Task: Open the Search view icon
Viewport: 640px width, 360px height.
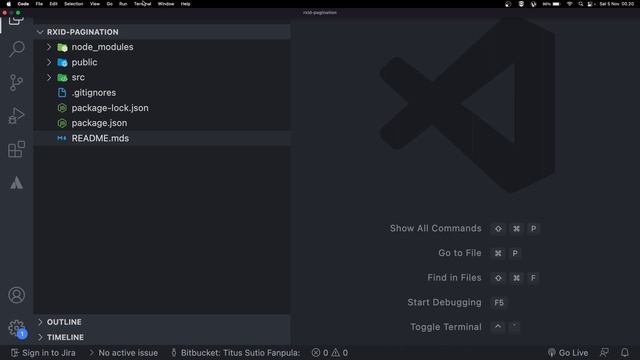Action: (x=17, y=49)
